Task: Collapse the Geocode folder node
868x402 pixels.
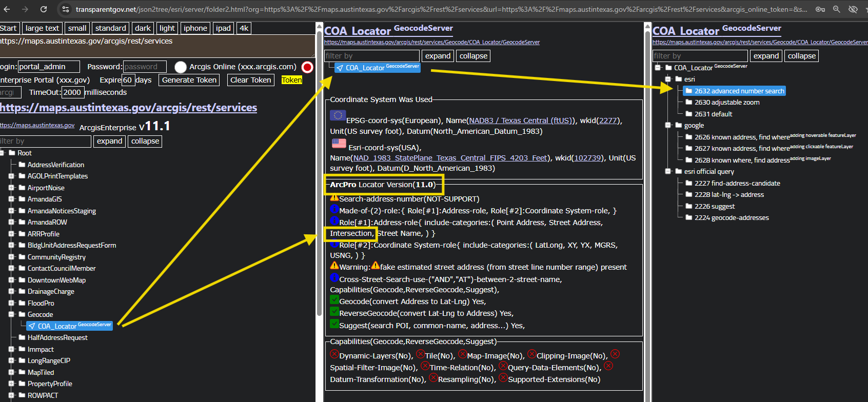Action: point(11,314)
